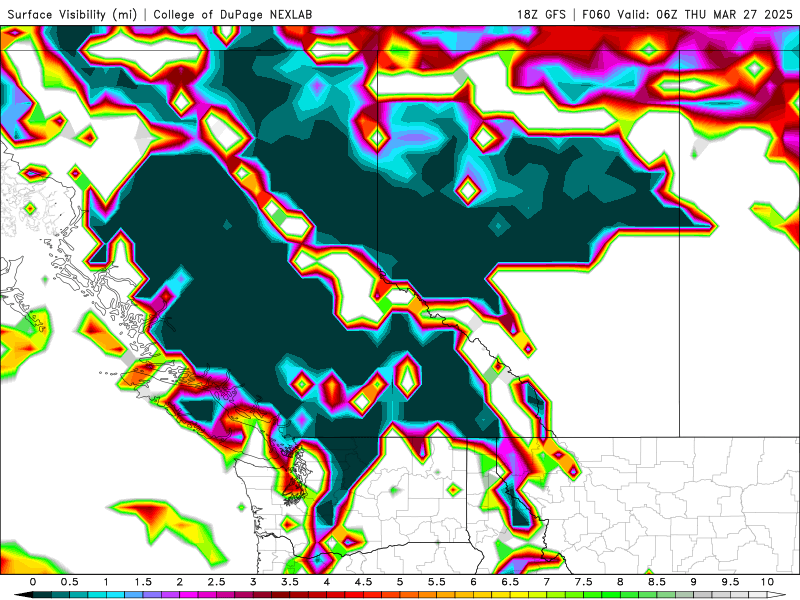Click the "18Z GFS" model run text
This screenshot has height=600, width=800.
tap(541, 14)
